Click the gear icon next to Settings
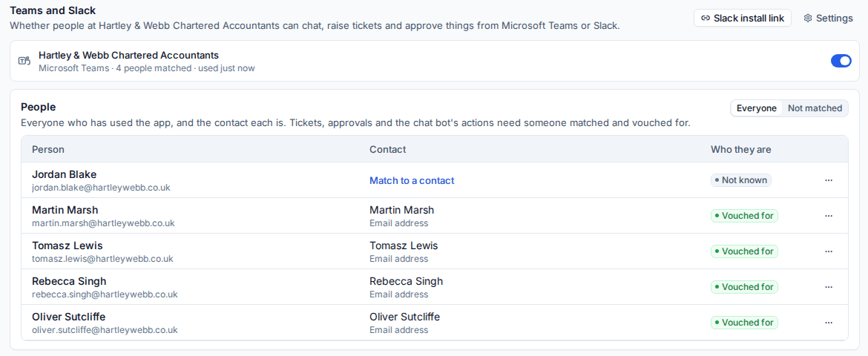868x356 pixels. point(808,19)
